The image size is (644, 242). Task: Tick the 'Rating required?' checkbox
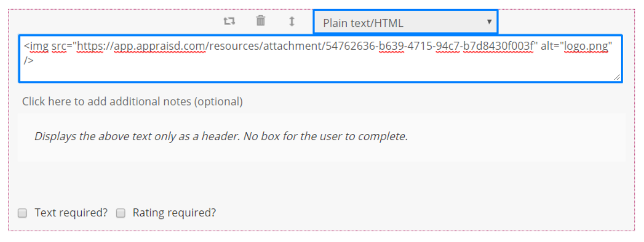coord(121,213)
